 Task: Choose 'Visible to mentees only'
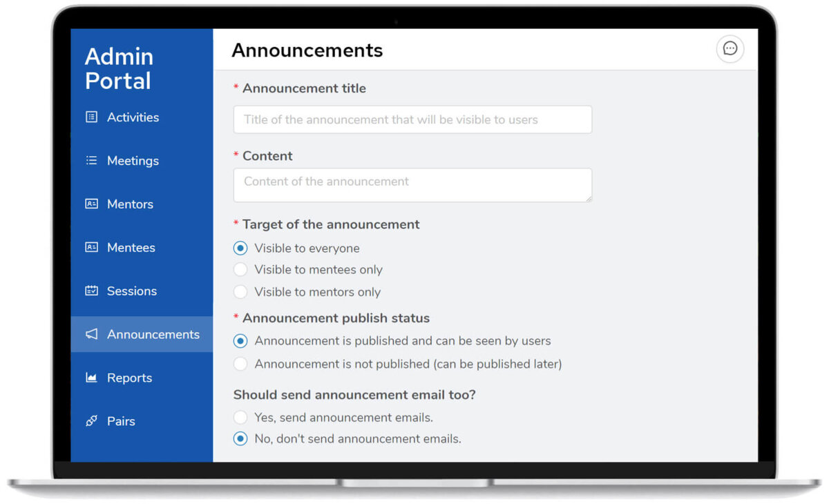coord(240,269)
